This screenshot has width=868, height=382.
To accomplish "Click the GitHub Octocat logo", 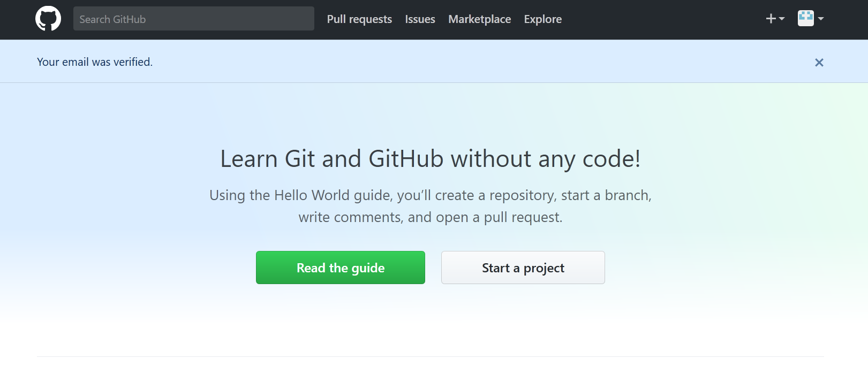I will pos(48,19).
